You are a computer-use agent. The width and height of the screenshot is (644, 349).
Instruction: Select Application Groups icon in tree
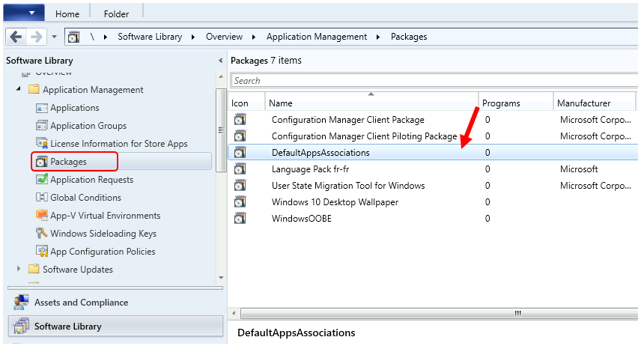(x=41, y=125)
